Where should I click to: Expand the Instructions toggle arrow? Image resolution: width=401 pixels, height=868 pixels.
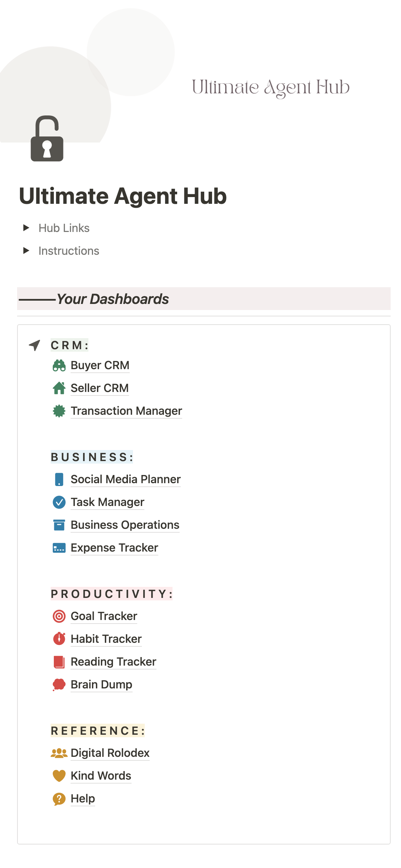click(26, 251)
